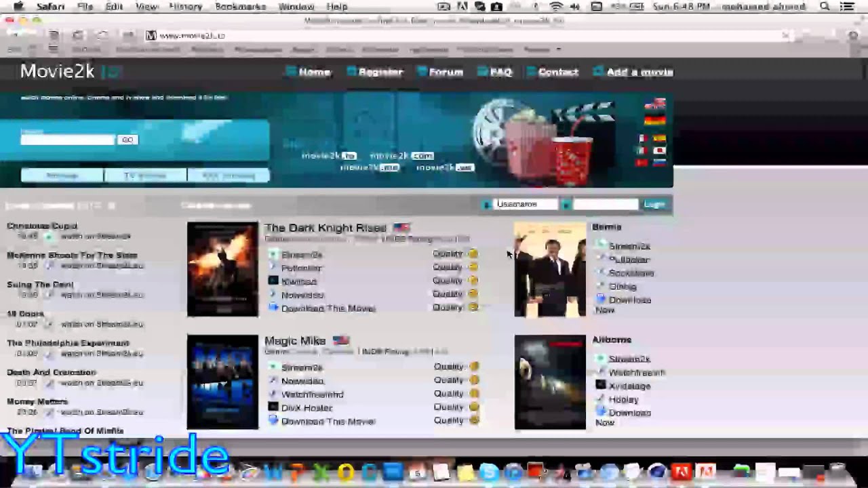Image resolution: width=868 pixels, height=488 pixels.
Task: Open the Register page link
Action: point(380,72)
